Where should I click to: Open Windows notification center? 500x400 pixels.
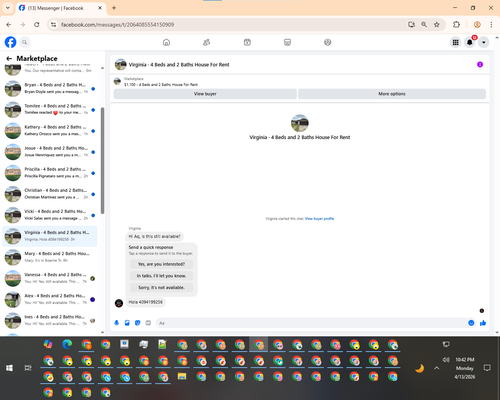pyautogui.click(x=487, y=368)
